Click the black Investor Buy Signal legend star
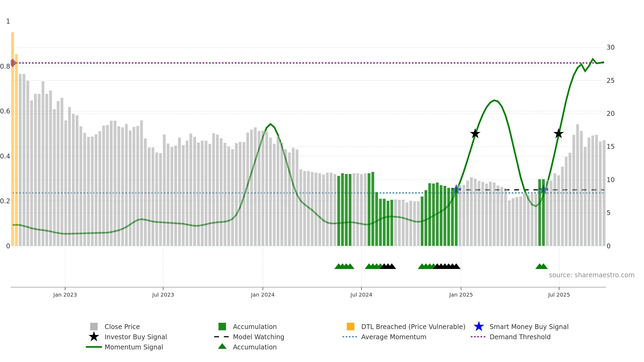 tap(94, 337)
